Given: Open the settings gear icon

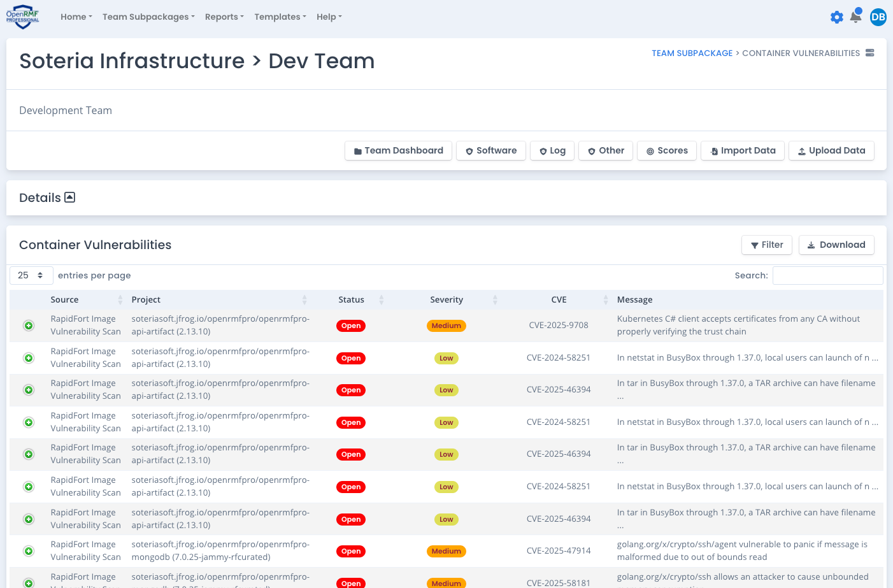Looking at the screenshot, I should click(837, 17).
